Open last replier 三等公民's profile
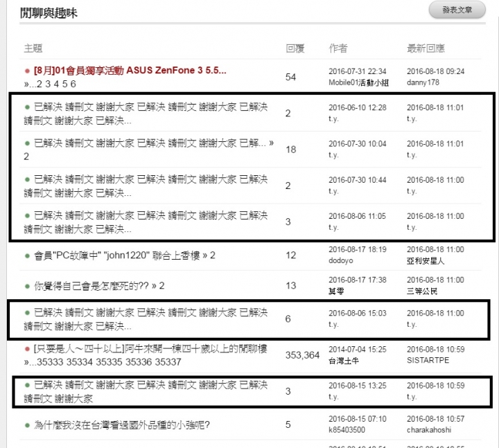The width and height of the screenshot is (499, 448). (x=422, y=292)
